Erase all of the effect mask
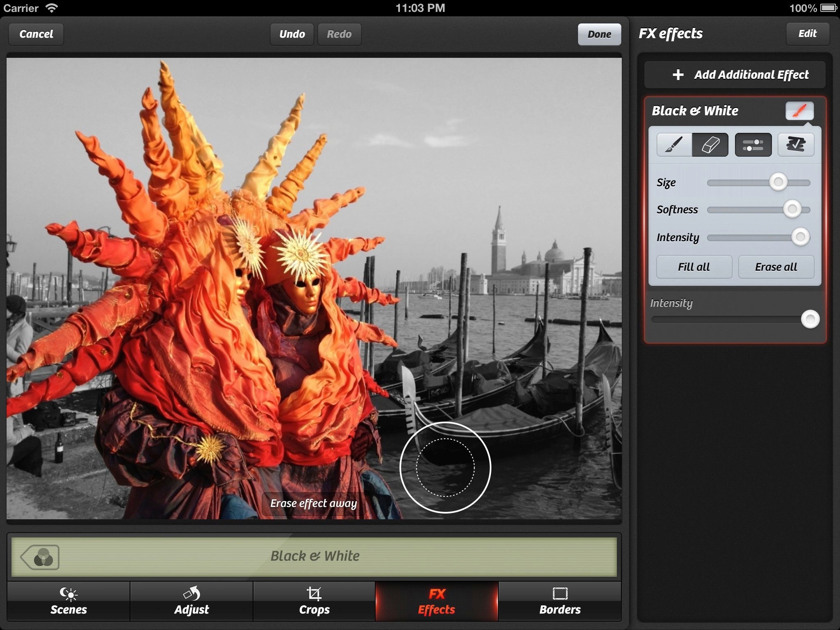840x630 pixels. (776, 267)
